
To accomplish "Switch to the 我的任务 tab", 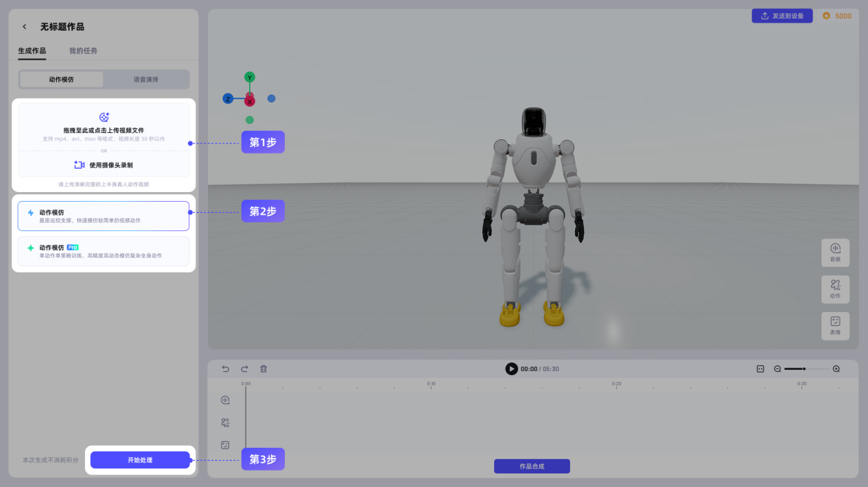I will [83, 51].
